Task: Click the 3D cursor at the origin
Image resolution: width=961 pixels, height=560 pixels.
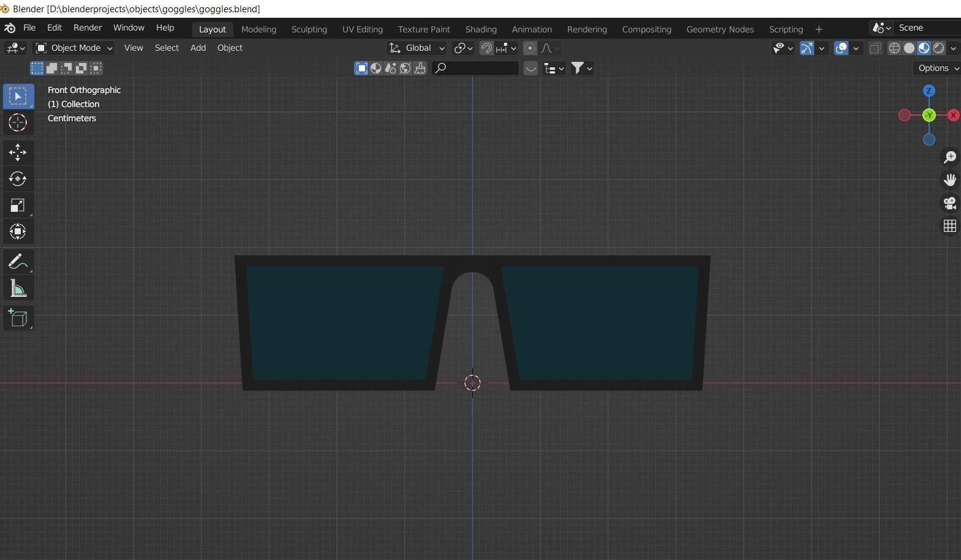Action: (x=472, y=383)
